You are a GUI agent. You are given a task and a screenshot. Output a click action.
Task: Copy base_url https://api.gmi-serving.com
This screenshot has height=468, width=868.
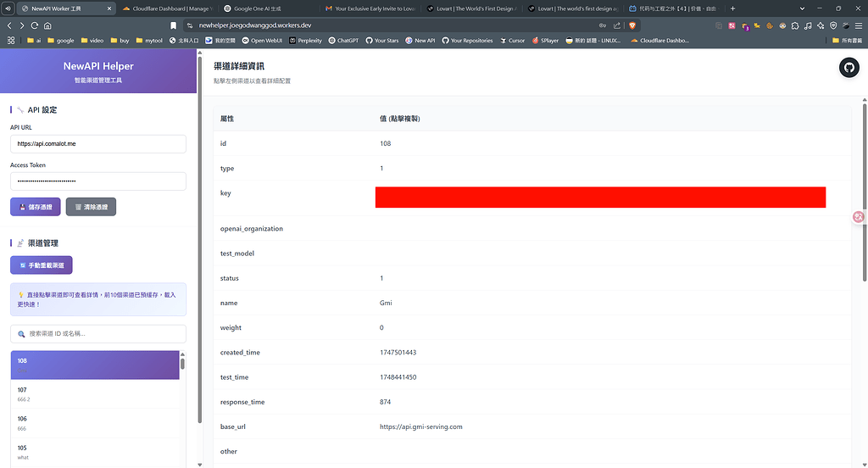pos(420,427)
